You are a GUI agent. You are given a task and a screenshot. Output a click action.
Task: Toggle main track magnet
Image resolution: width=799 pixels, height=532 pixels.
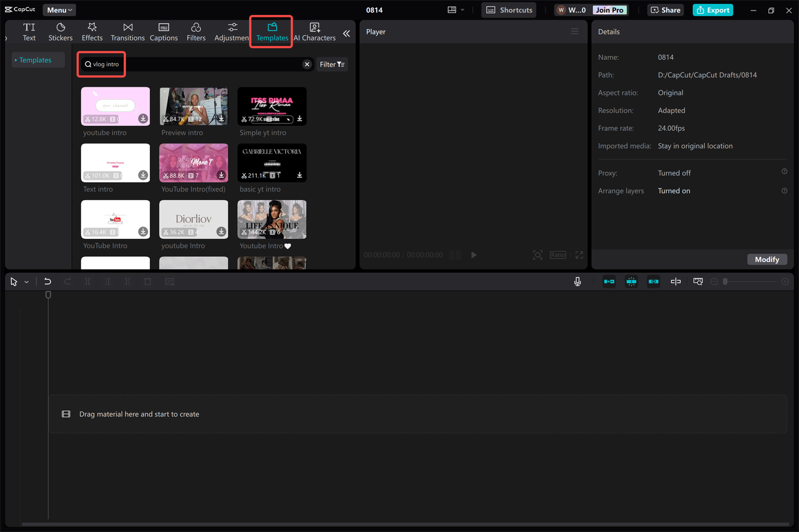[609, 282]
